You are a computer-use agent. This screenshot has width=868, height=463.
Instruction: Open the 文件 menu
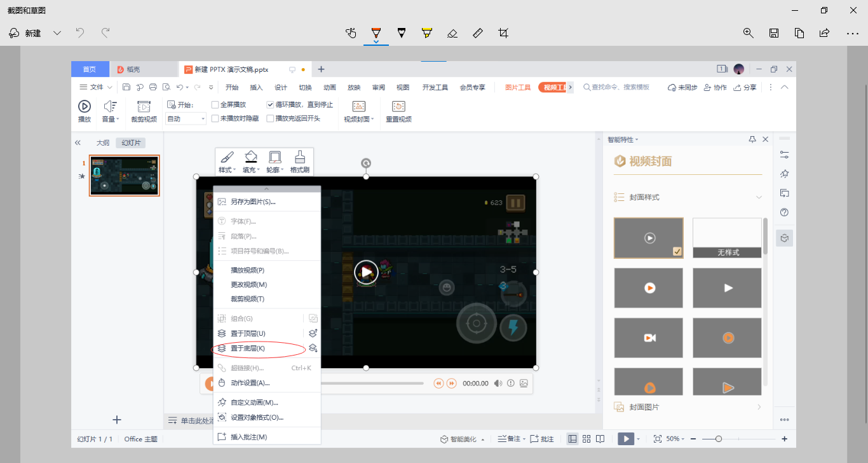pyautogui.click(x=95, y=87)
